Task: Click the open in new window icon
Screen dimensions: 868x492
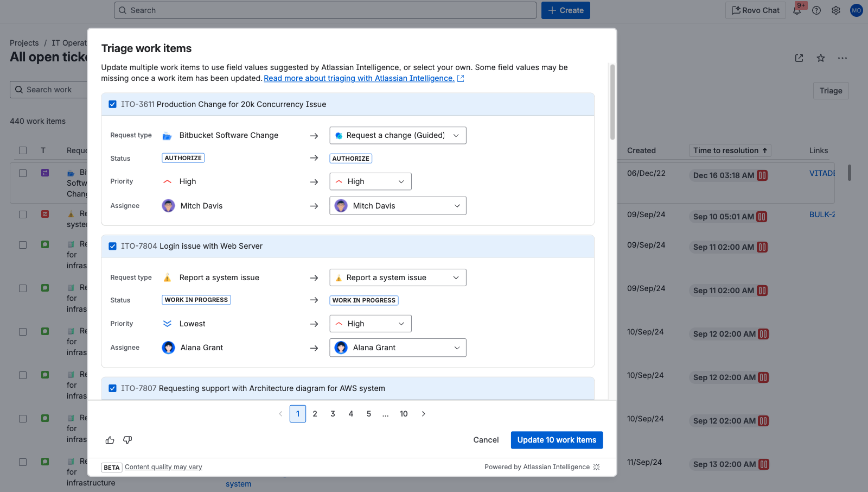Action: (x=799, y=58)
